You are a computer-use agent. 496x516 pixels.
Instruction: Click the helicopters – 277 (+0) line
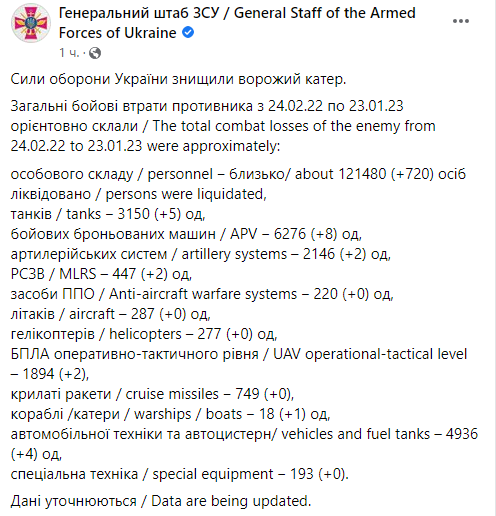(144, 334)
